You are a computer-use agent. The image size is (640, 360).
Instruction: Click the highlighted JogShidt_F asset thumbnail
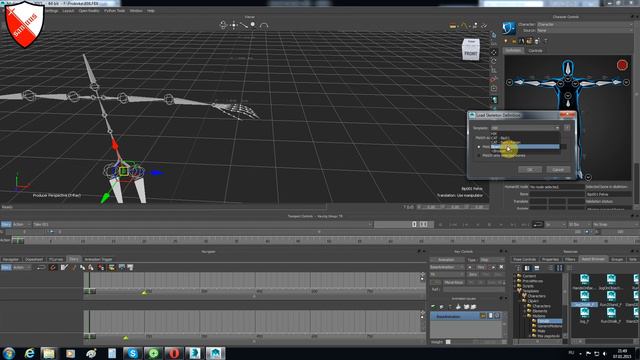pyautogui.click(x=584, y=298)
